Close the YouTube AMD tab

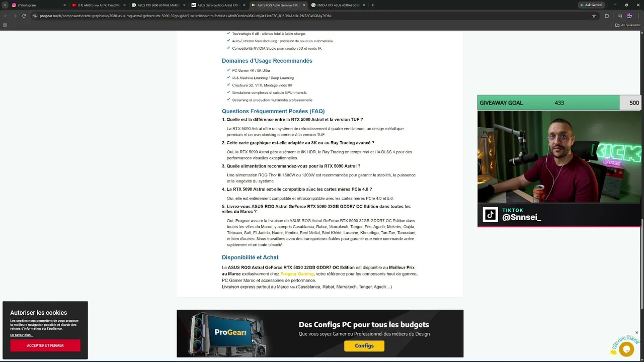click(x=124, y=5)
